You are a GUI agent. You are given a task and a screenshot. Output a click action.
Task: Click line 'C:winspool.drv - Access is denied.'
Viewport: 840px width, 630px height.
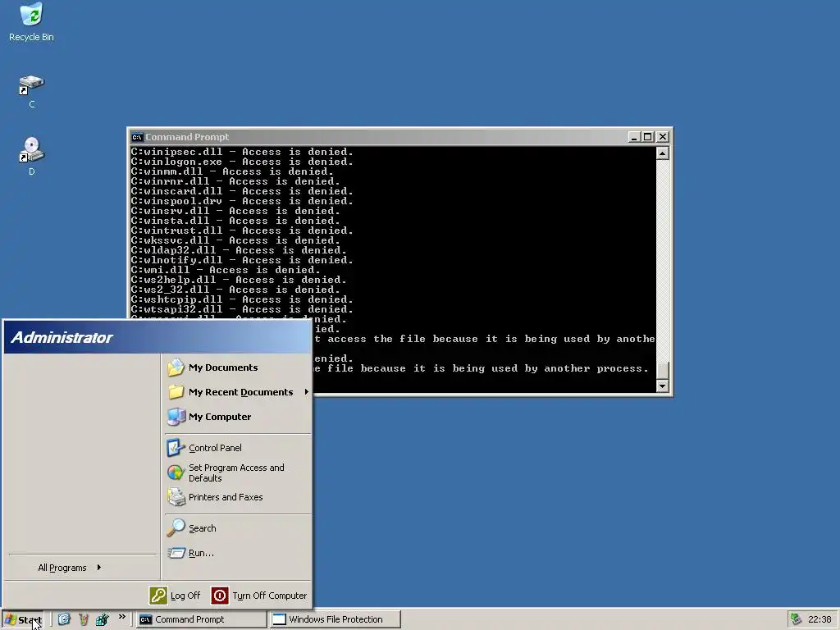tap(242, 202)
